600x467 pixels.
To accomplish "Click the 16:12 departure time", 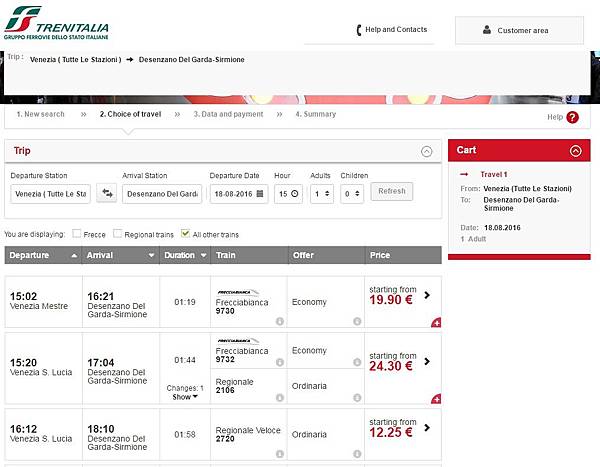I will 23,429.
